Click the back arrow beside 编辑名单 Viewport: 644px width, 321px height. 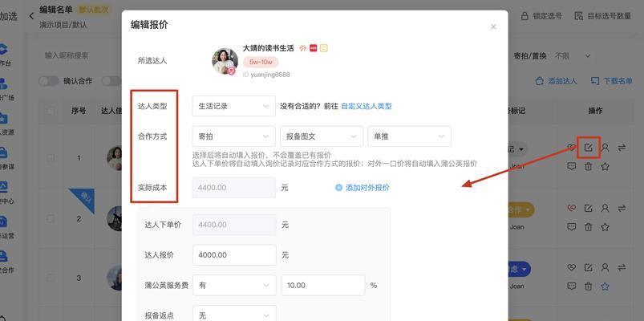tap(31, 16)
